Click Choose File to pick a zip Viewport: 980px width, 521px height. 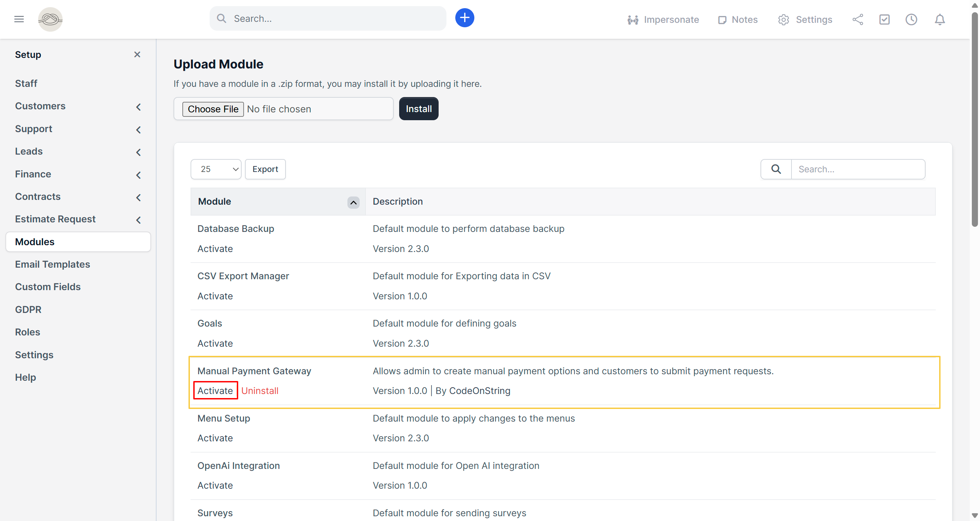213,109
